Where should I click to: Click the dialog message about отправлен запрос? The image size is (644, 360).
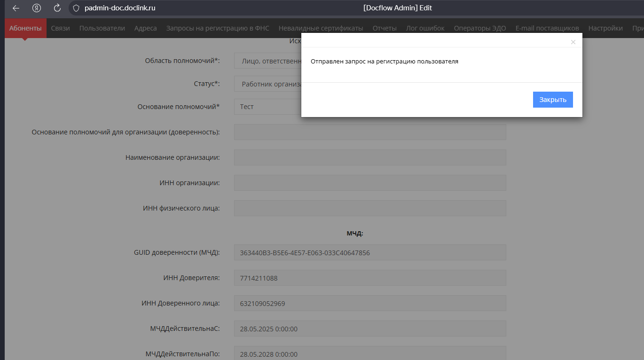385,61
